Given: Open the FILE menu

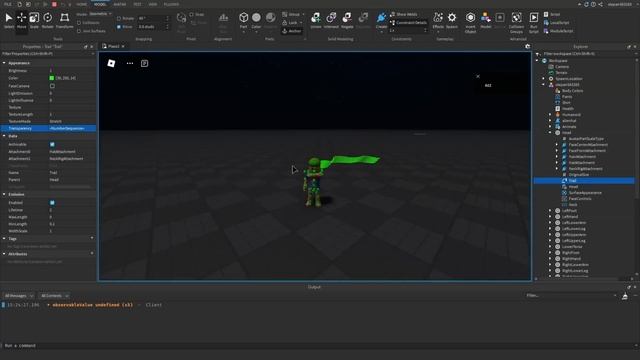Looking at the screenshot, I should coord(8,4).
